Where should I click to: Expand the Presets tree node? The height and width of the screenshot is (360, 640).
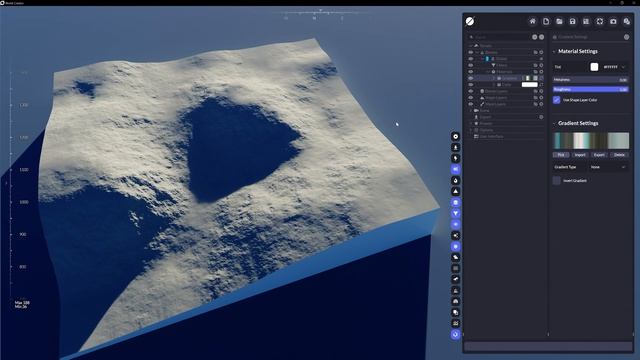(471, 123)
